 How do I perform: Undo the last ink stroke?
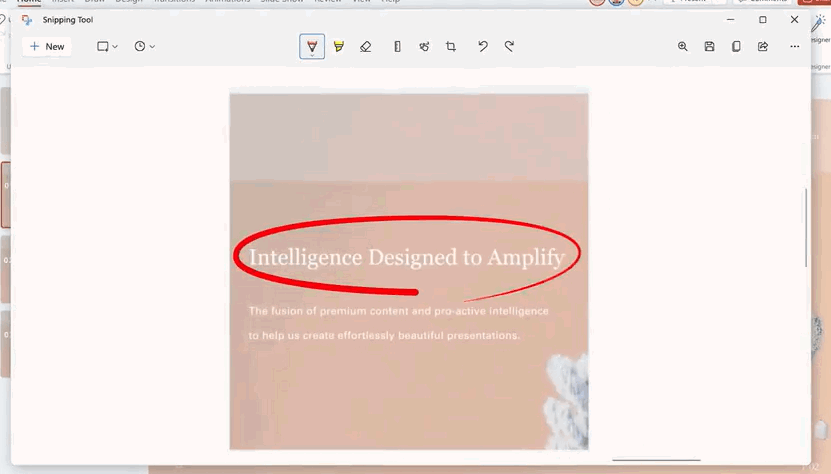point(483,47)
